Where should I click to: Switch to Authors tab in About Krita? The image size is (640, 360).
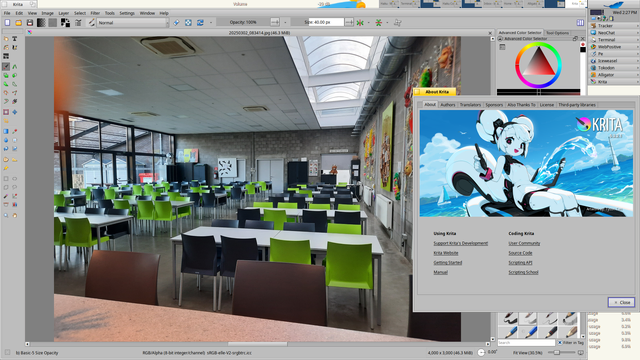[448, 105]
